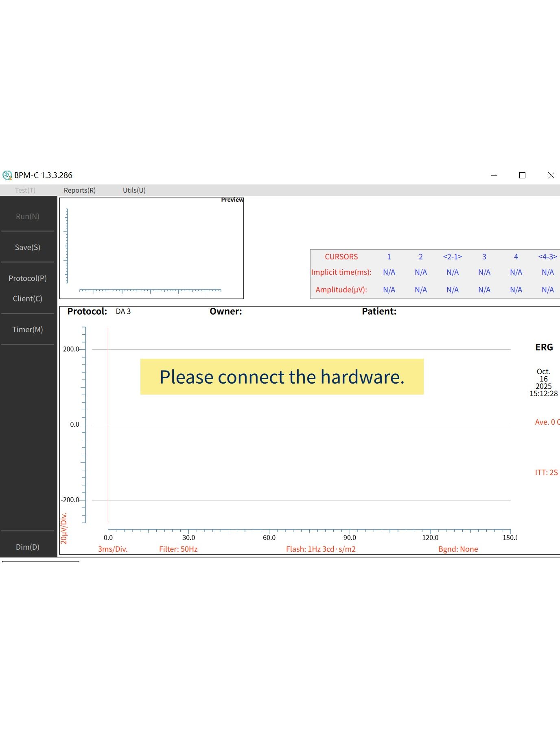Select the <2-1> cursor difference header
The height and width of the screenshot is (733, 560).
pos(452,257)
